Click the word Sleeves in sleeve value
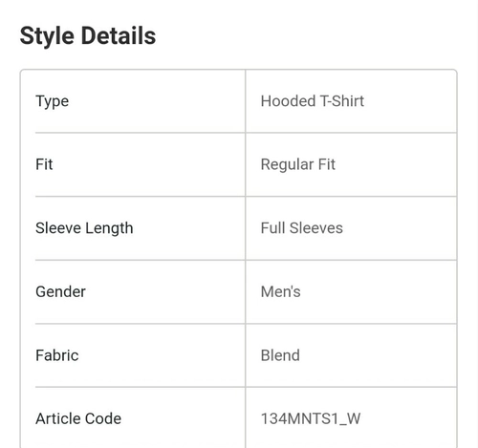The image size is (478, 448). coord(316,228)
